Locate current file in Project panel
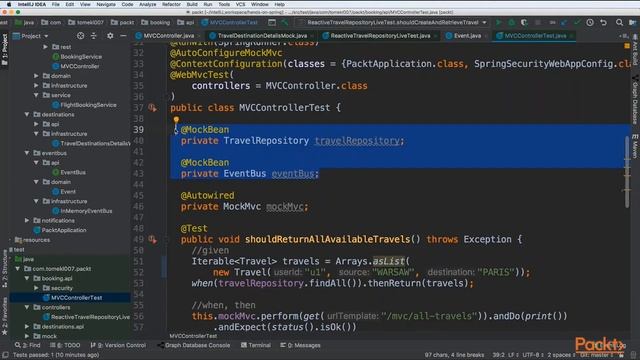Screen dimensions: 640x360 pos(80,36)
